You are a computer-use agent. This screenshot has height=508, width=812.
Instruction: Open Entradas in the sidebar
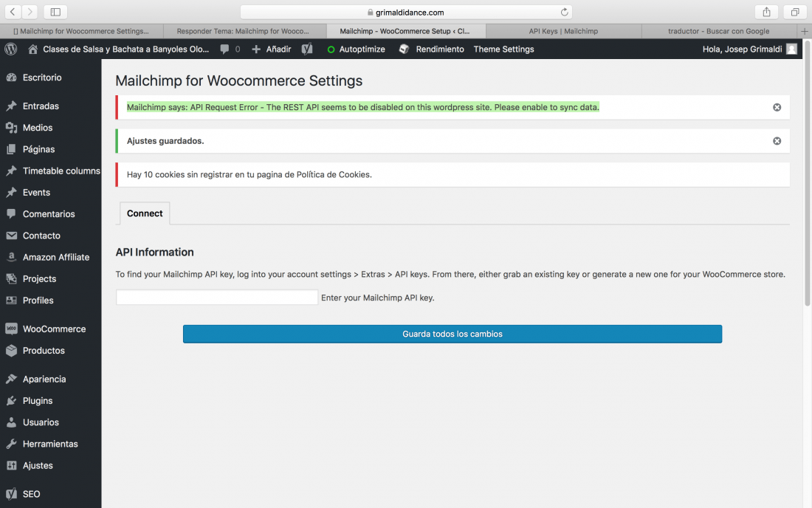41,106
